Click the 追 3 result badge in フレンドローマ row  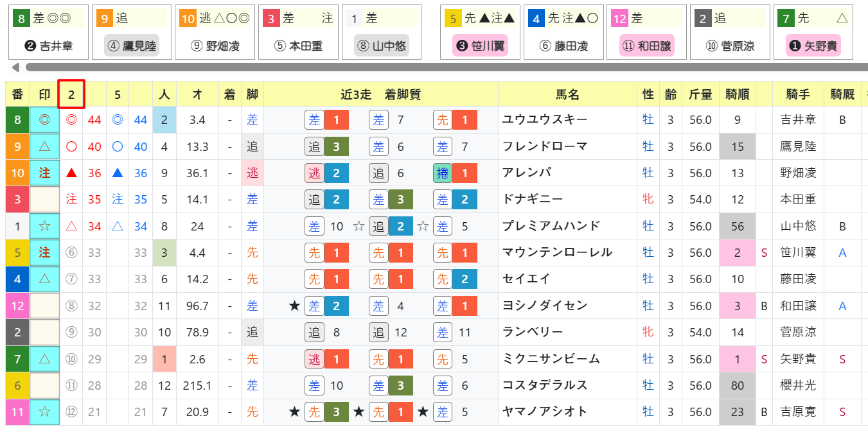(326, 146)
